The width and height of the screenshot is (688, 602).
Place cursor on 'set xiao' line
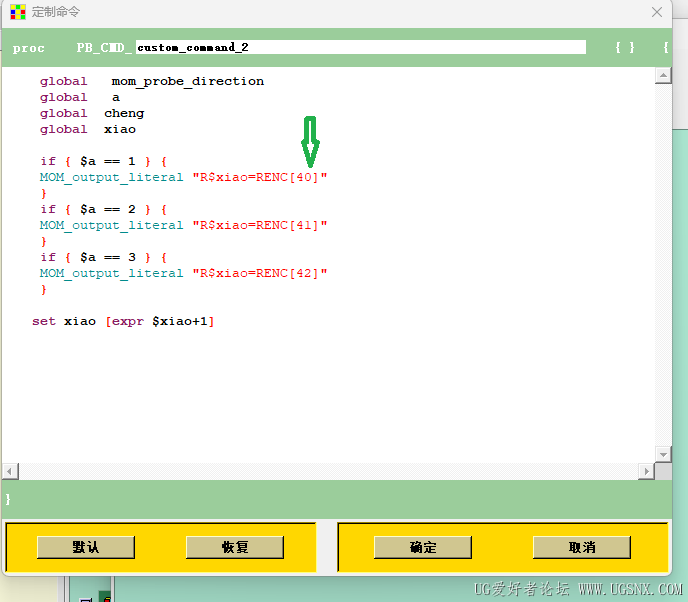[123, 321]
